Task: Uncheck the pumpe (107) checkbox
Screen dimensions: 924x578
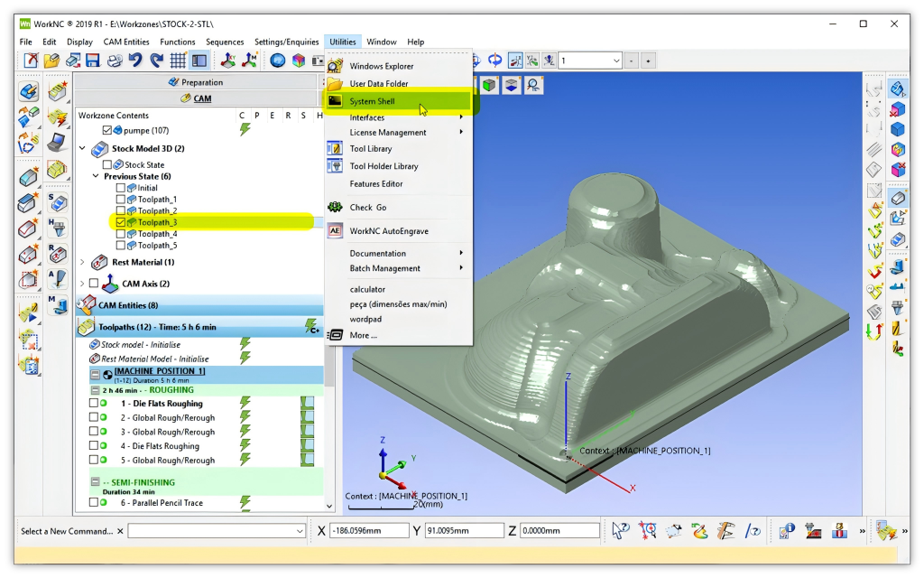Action: [x=106, y=130]
